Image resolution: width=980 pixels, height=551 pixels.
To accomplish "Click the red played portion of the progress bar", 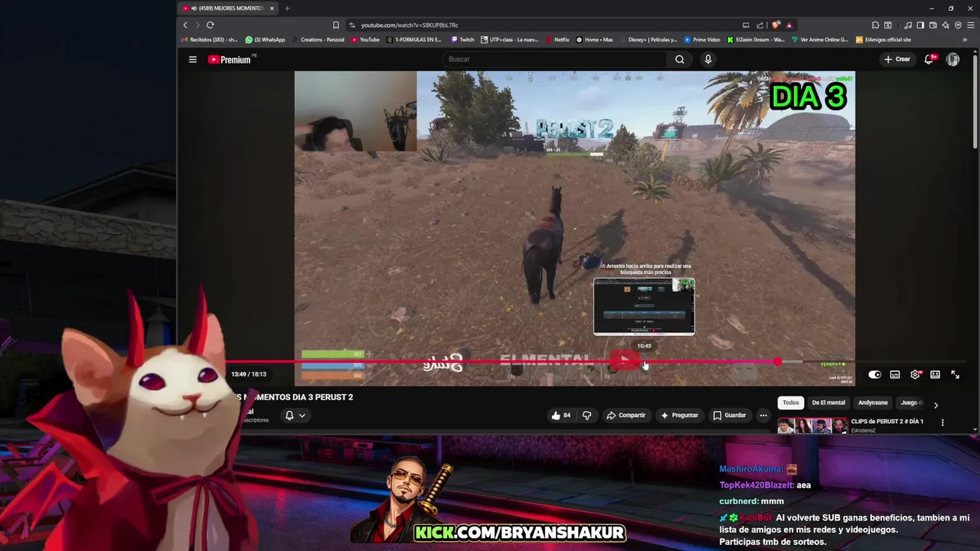I will click(501, 361).
